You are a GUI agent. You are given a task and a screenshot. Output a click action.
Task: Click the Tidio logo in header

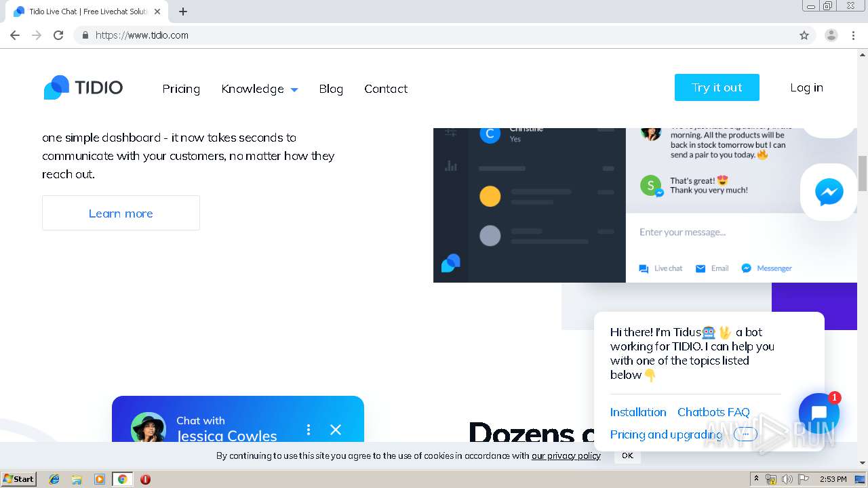point(83,87)
